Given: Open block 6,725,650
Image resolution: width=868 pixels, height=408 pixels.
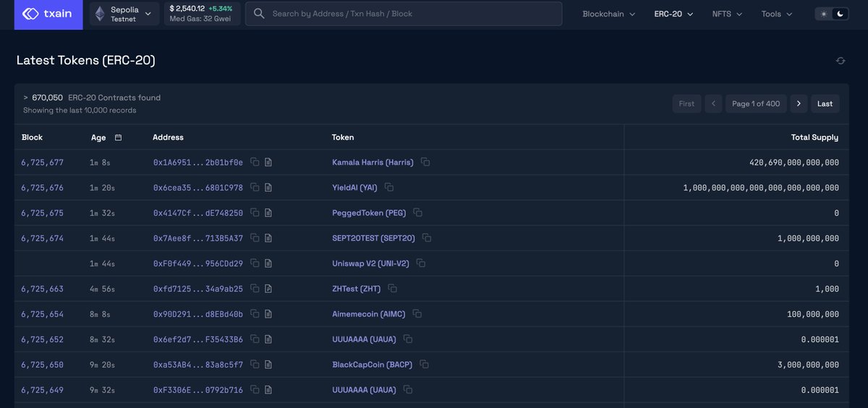Looking at the screenshot, I should (x=42, y=365).
